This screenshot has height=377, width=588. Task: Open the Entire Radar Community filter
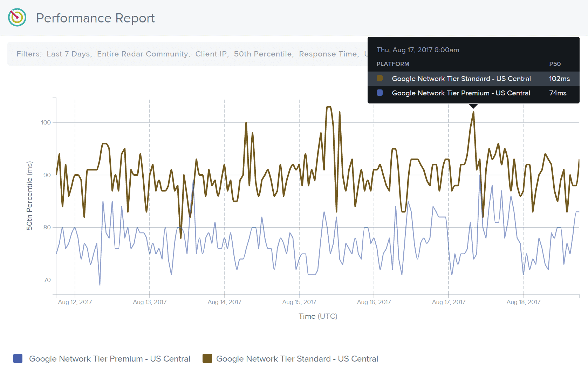click(x=142, y=54)
